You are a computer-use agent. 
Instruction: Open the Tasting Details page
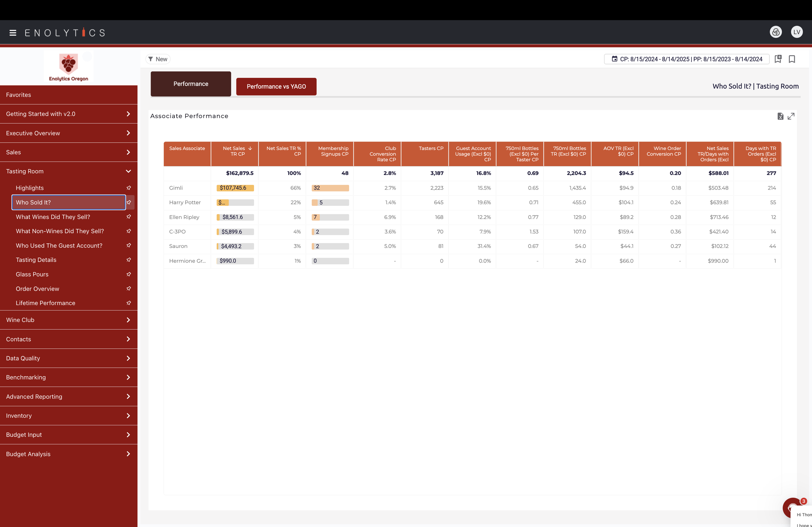[36, 260]
